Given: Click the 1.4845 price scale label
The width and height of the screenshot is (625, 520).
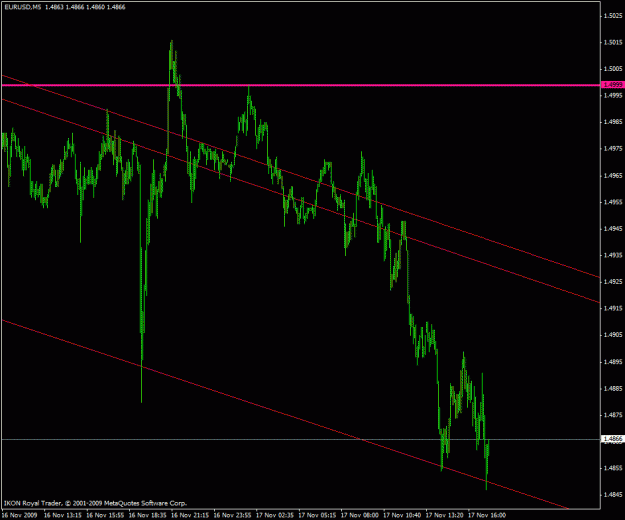Looking at the screenshot, I should point(613,495).
